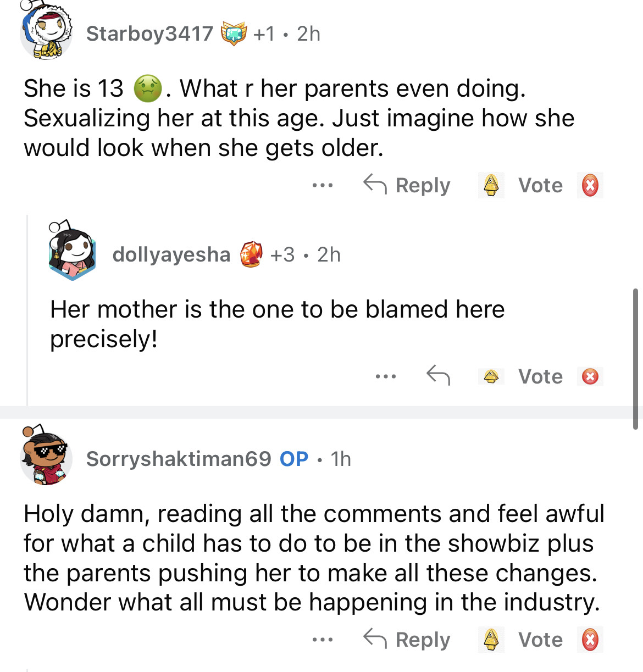Open dollyayesha's avatar profile

72,252
